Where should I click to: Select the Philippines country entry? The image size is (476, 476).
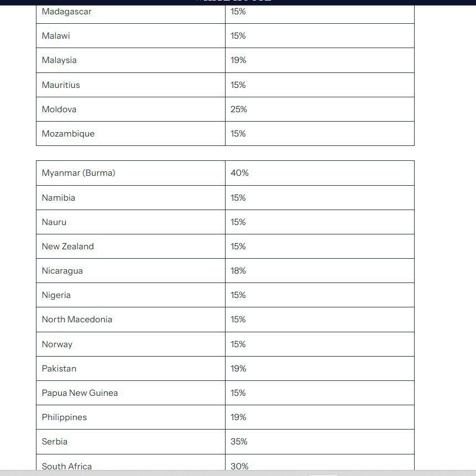point(64,417)
